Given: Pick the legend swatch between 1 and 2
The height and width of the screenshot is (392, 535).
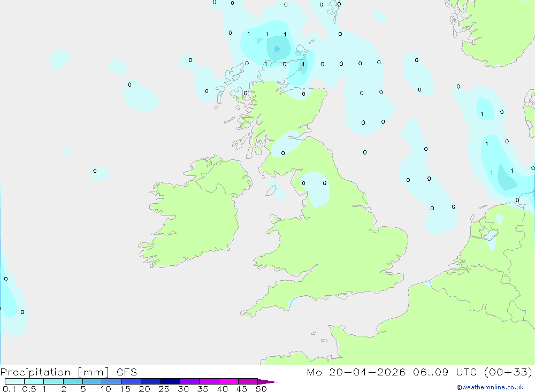Looking at the screenshot, I should pos(53,381).
